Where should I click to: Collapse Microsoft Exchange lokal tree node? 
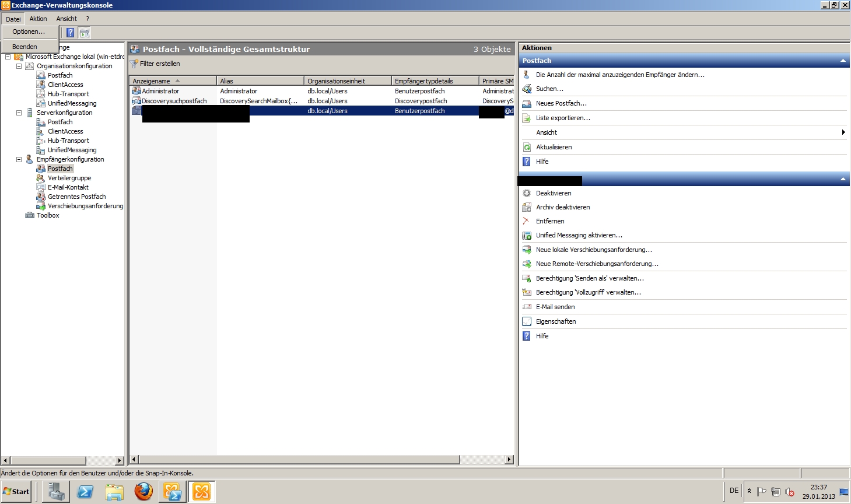coord(8,57)
